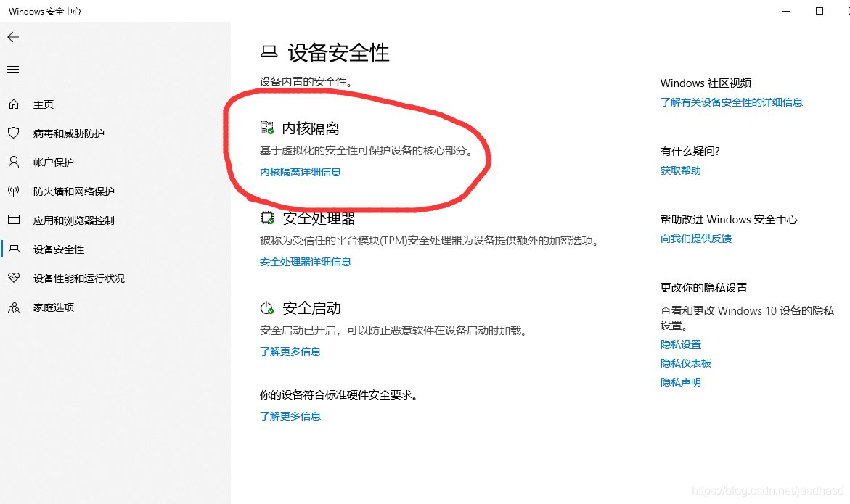Click the 设备安全性 page title
The image size is (850, 504).
tap(338, 52)
